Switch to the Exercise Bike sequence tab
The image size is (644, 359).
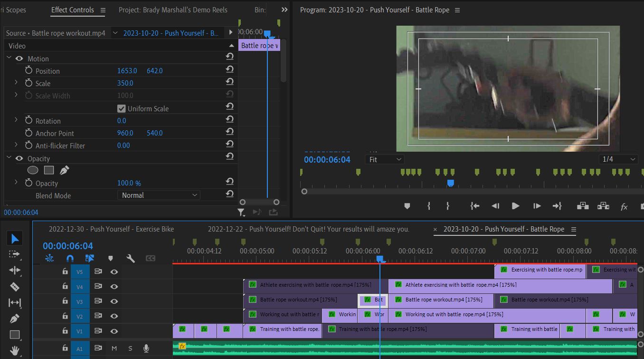point(112,229)
